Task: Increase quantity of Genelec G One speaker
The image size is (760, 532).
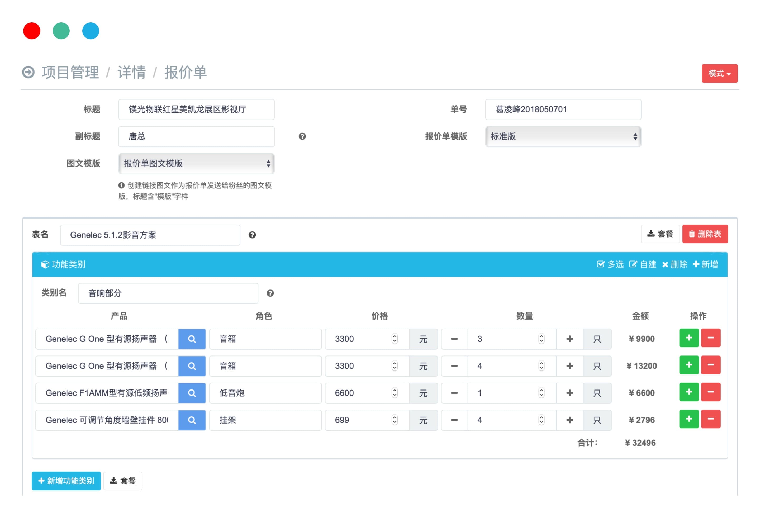Action: coord(570,338)
